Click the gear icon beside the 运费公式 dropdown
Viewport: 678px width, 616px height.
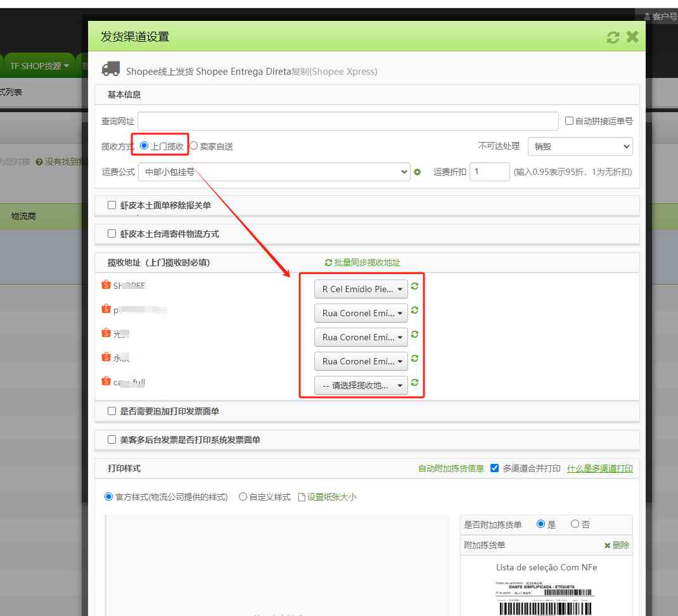point(417,172)
